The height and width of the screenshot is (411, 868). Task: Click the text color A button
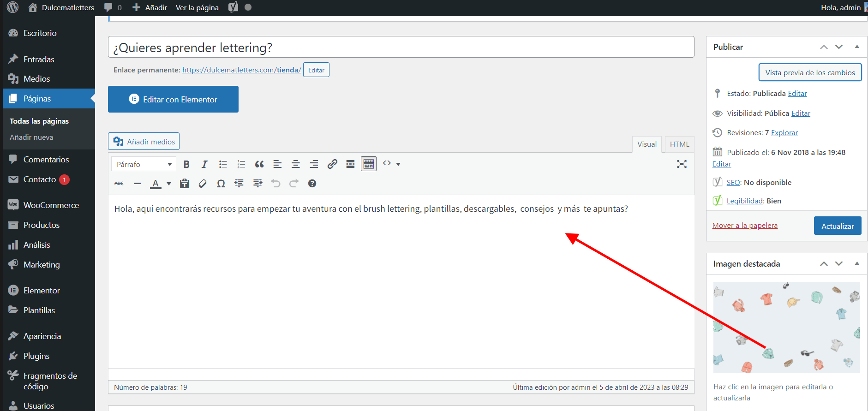pos(156,184)
